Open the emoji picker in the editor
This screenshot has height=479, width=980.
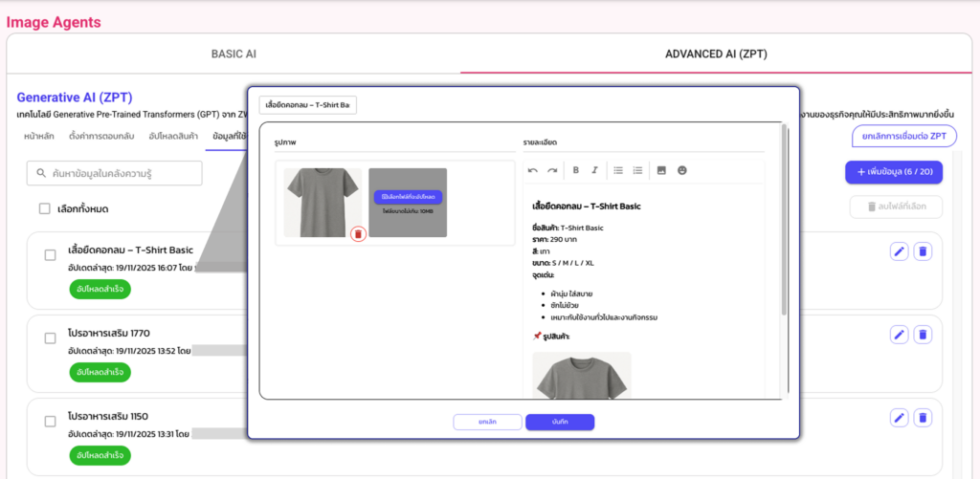pos(682,170)
